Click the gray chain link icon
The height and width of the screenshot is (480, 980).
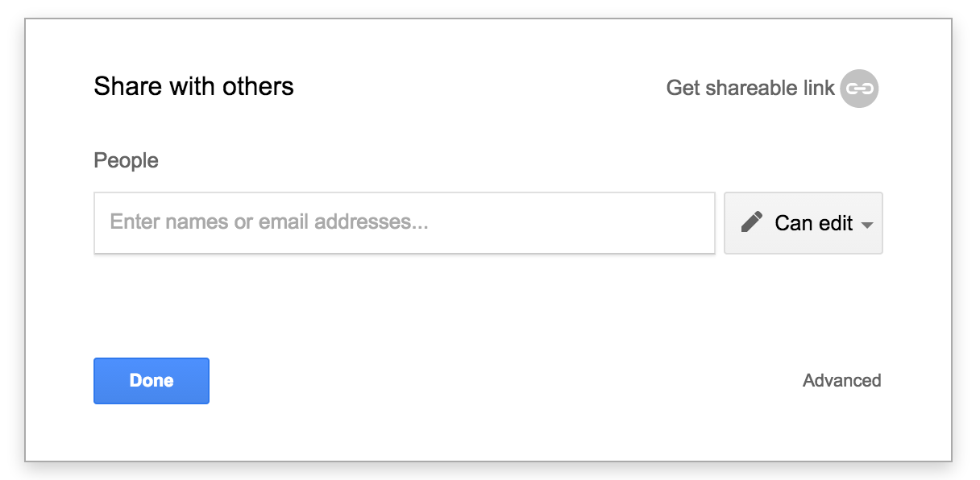click(859, 88)
